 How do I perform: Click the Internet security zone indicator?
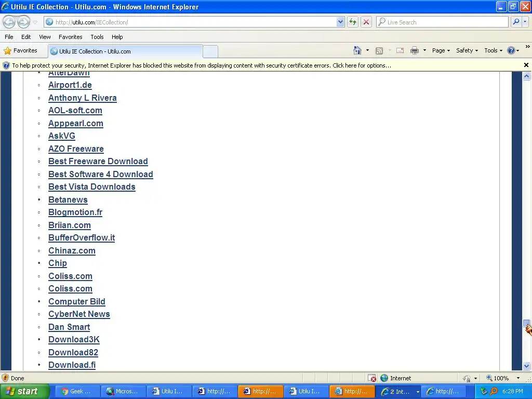[395, 378]
